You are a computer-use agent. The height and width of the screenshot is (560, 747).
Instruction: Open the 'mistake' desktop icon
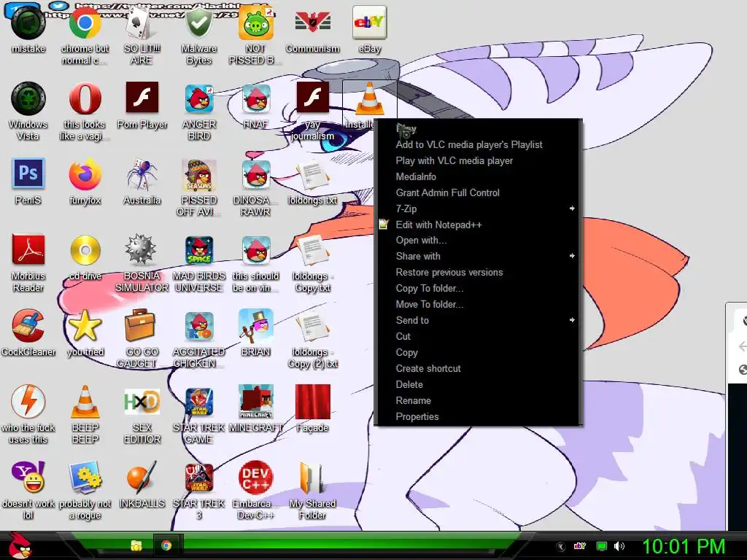tap(28, 24)
